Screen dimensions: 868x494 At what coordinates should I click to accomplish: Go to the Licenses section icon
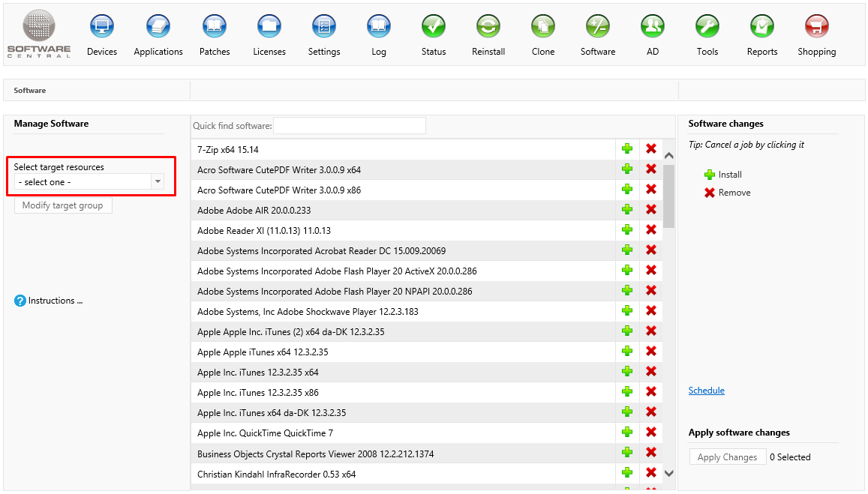[269, 27]
